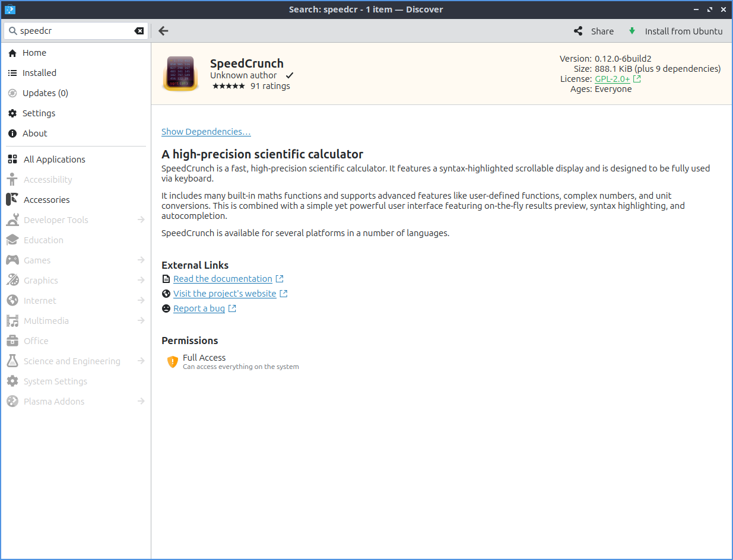Open Updates (0) page
Image resolution: width=733 pixels, height=560 pixels.
45,93
